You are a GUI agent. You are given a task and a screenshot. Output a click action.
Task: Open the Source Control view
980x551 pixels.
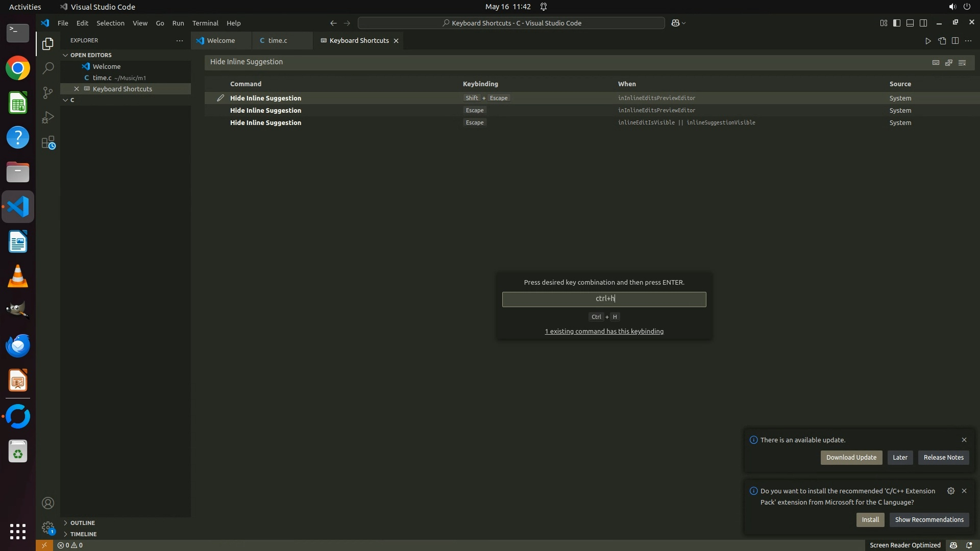[47, 93]
